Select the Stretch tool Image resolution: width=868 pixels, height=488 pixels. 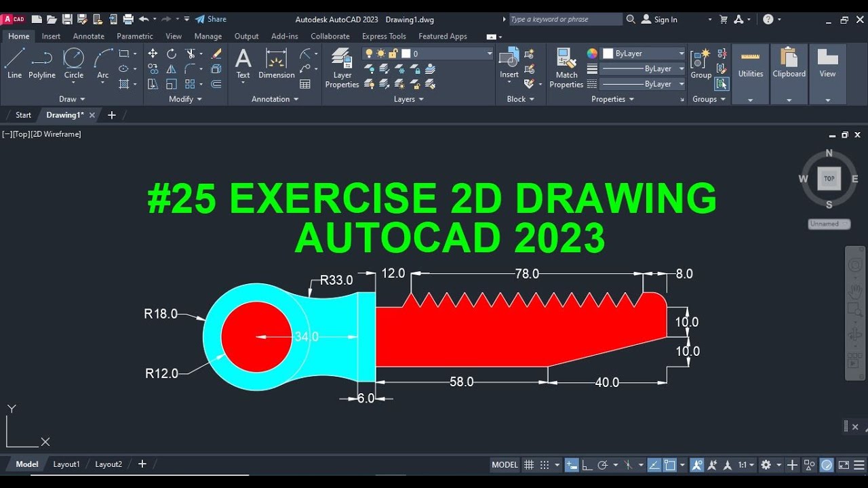pos(153,84)
